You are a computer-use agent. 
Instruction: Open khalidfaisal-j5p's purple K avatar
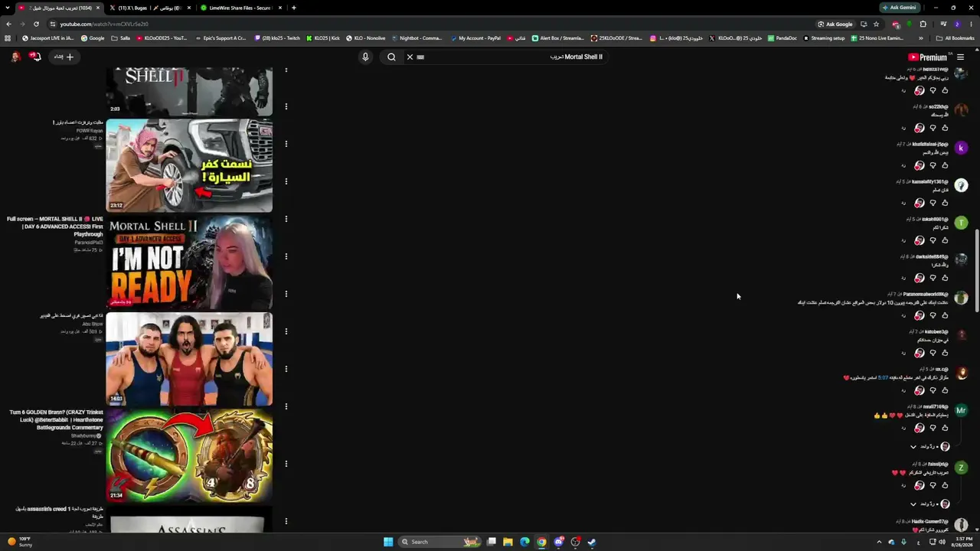[x=961, y=148]
